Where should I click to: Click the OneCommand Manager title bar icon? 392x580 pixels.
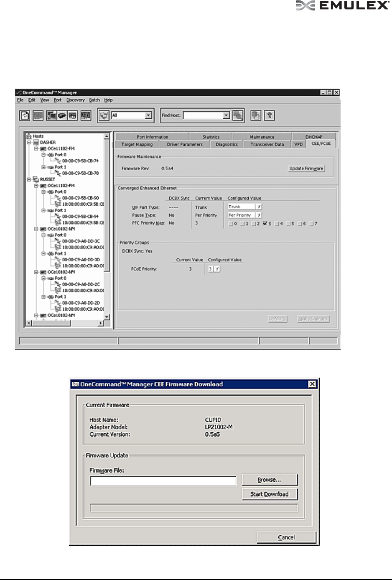(19, 93)
